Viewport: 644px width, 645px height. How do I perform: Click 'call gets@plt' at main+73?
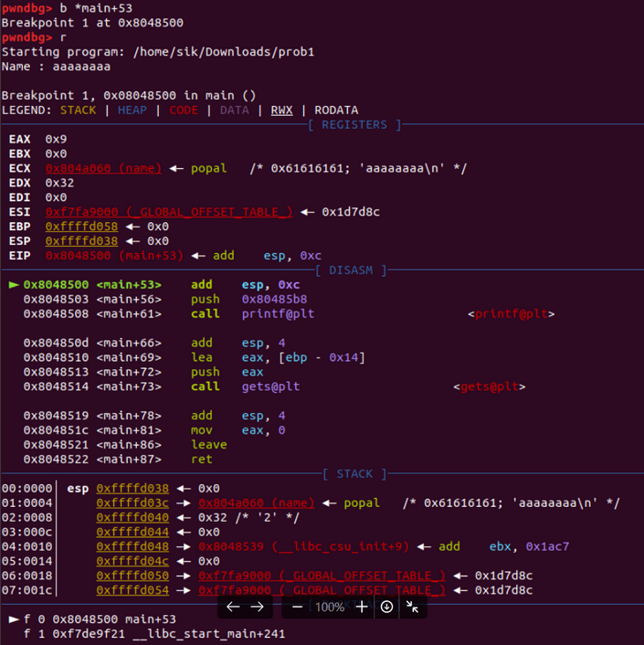pyautogui.click(x=245, y=386)
